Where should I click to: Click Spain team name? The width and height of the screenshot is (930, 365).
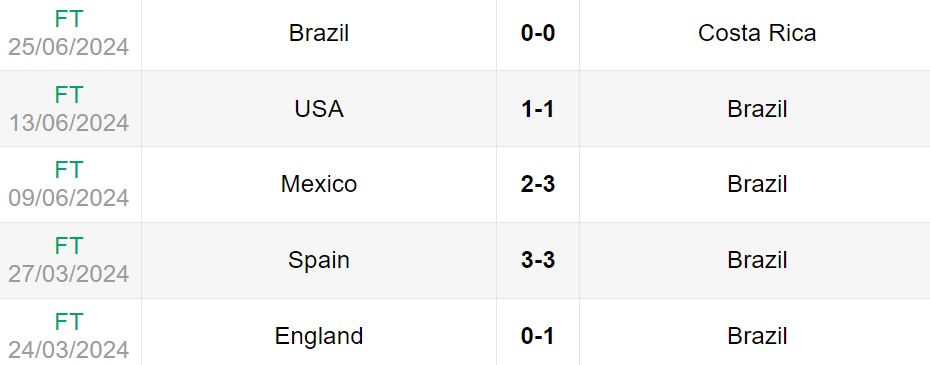pyautogui.click(x=319, y=260)
